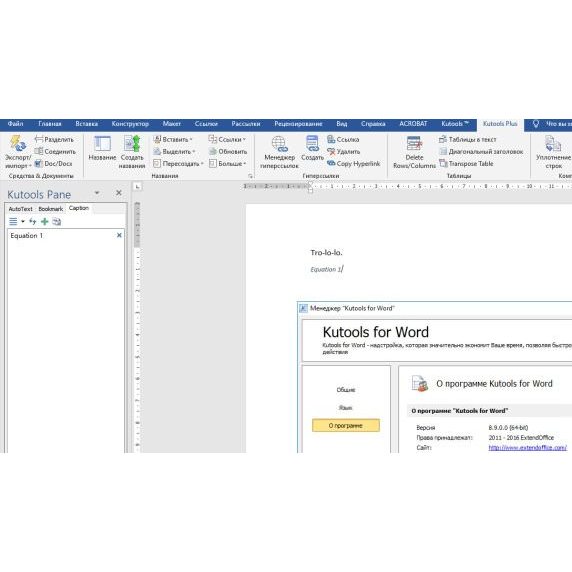Image resolution: width=572 pixels, height=572 pixels.
Task: Switch to AutoText tab in Kutools Pane
Action: click(20, 209)
